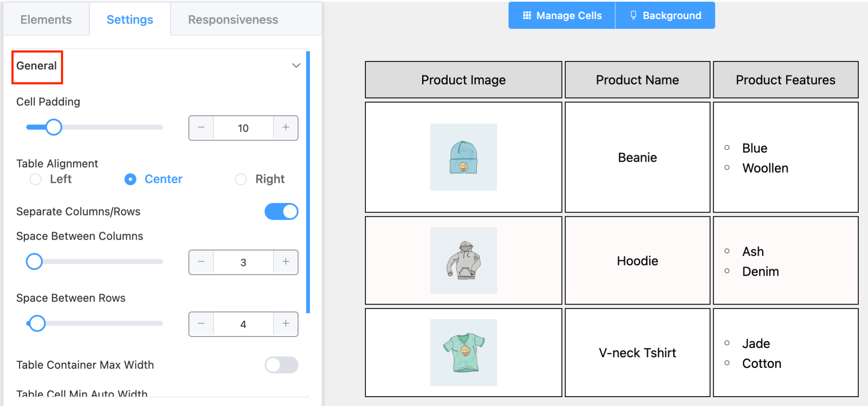Disable the Separate Columns/Rows toggle
Viewport: 868px width, 406px height.
(281, 211)
